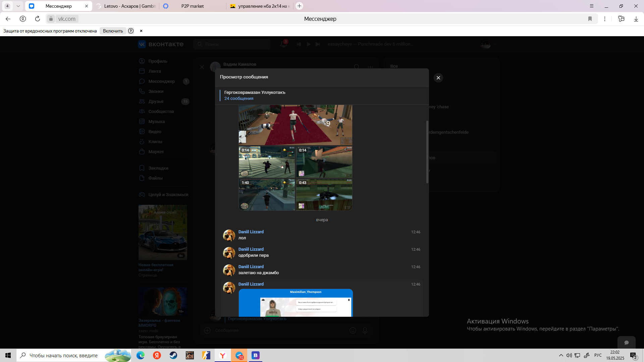Image resolution: width=644 pixels, height=362 pixels.
Task: Click the Включить protection button
Action: pyautogui.click(x=113, y=31)
